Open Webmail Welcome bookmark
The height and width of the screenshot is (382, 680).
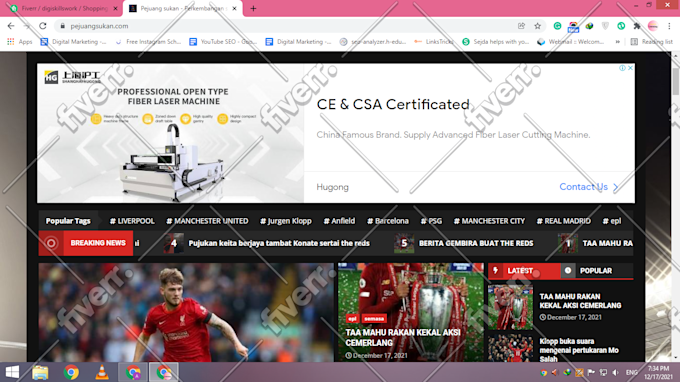571,42
